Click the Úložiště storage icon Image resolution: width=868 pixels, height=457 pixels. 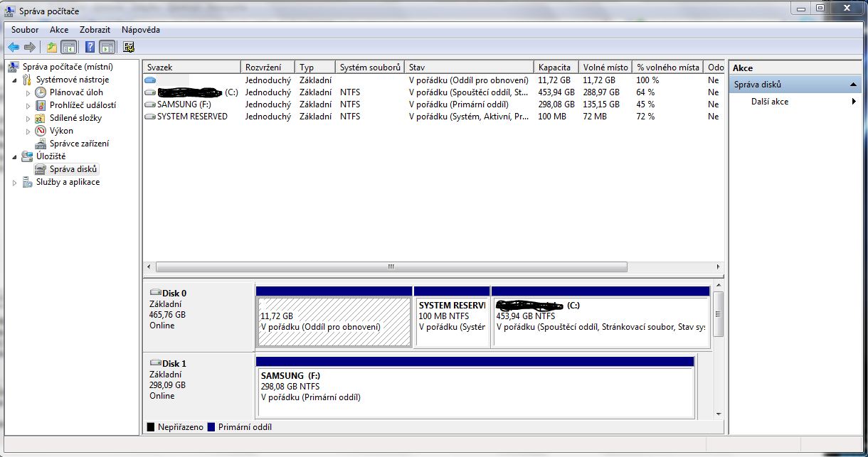click(28, 156)
